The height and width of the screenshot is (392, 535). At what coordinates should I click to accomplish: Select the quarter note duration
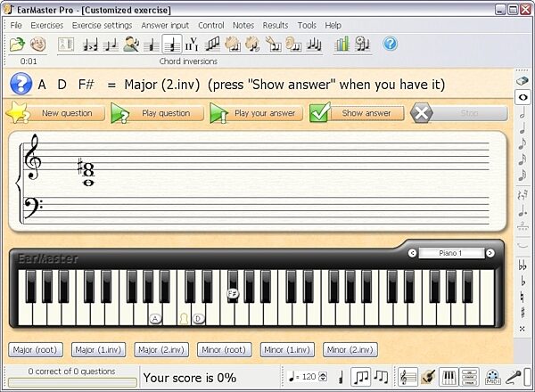[522, 128]
